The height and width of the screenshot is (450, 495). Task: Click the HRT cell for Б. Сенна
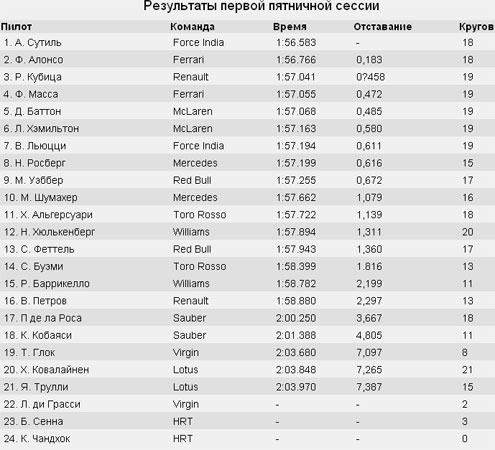[183, 421]
